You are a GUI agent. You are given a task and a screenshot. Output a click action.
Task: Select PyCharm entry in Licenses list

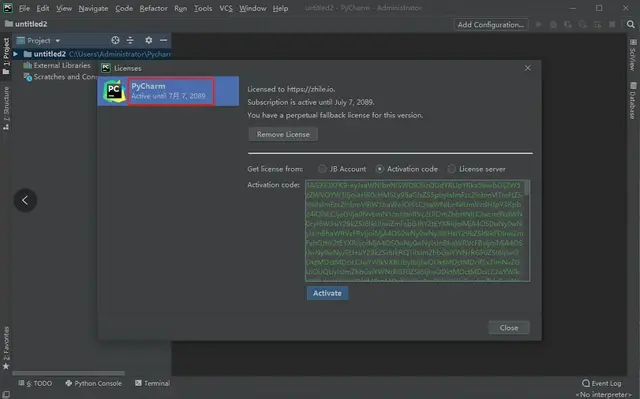pyautogui.click(x=168, y=91)
